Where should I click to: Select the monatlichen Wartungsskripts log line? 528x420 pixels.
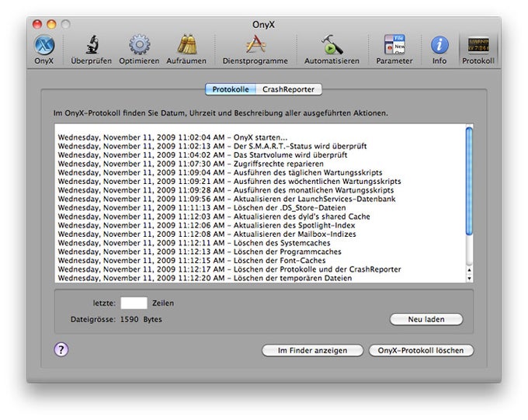coord(226,190)
